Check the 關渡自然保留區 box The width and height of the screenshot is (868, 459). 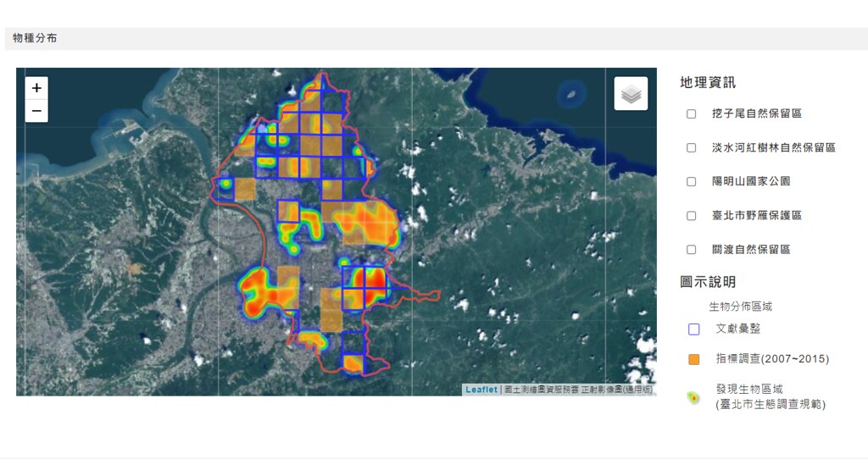pos(692,250)
